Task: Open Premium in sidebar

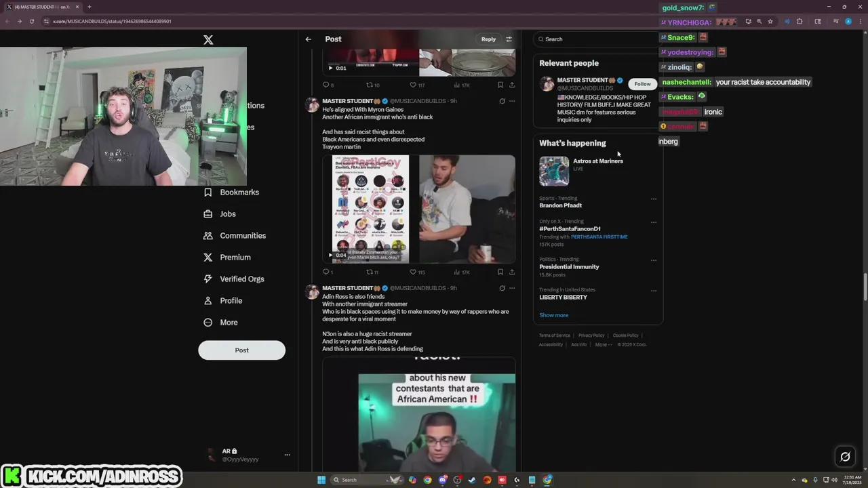Action: (x=226, y=258)
